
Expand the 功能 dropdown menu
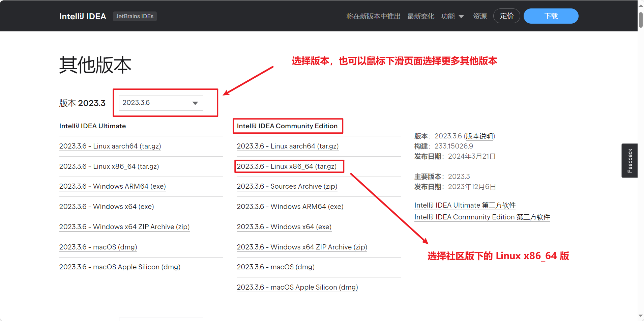click(452, 16)
